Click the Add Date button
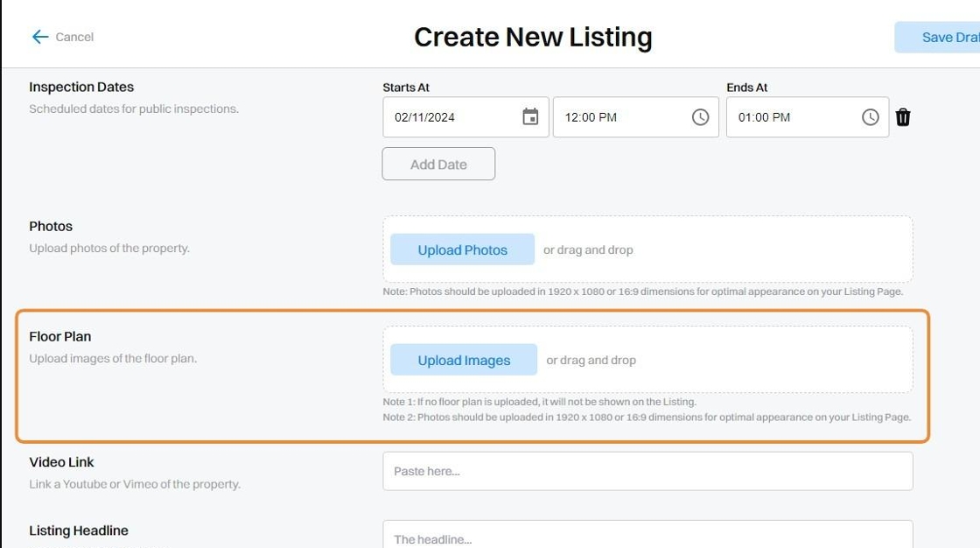Image resolution: width=980 pixels, height=548 pixels. pos(438,164)
